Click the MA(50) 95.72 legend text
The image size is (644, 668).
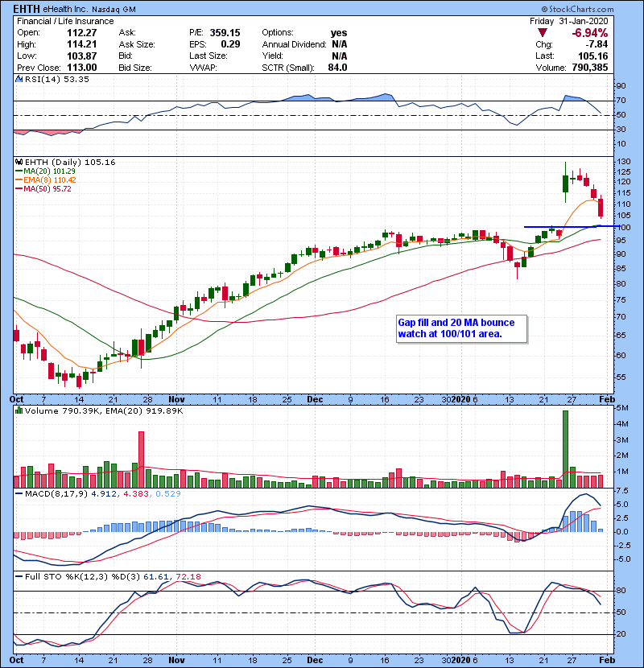click(x=47, y=189)
